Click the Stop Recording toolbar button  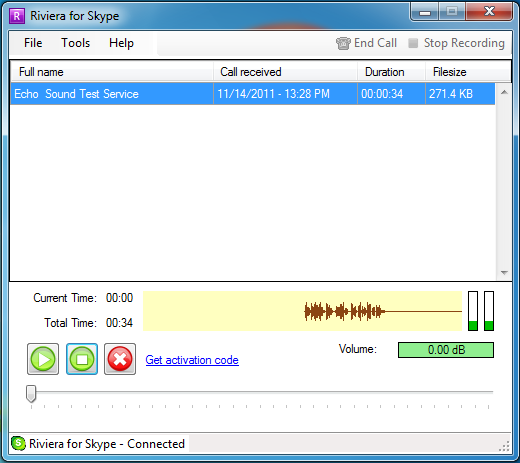click(x=456, y=43)
